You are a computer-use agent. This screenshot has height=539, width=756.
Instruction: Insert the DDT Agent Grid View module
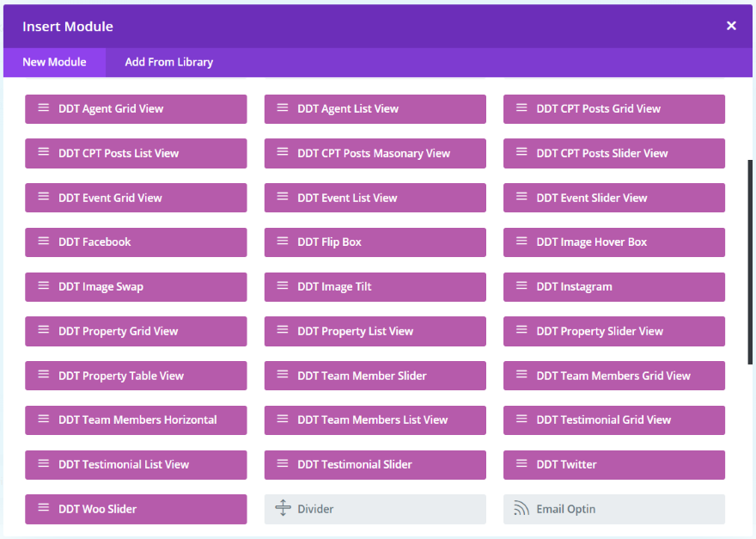tap(136, 109)
